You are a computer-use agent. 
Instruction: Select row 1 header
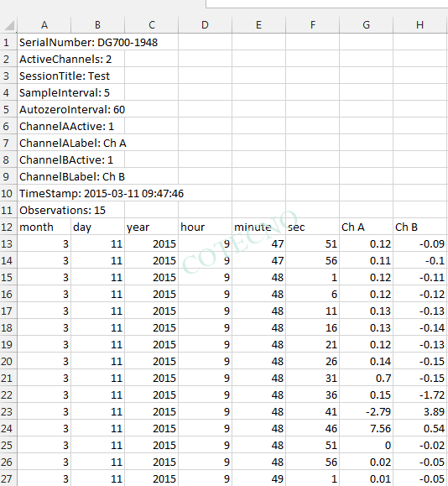[7, 43]
